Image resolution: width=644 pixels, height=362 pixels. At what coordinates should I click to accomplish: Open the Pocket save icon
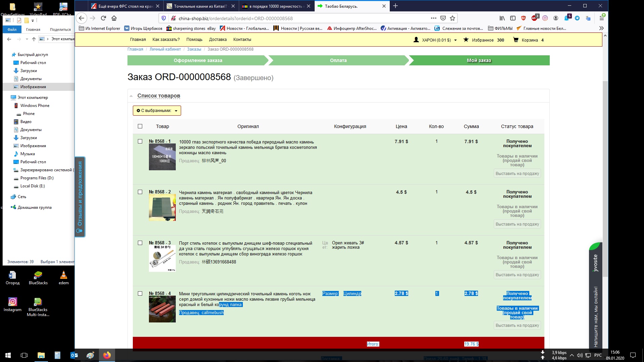point(443,18)
